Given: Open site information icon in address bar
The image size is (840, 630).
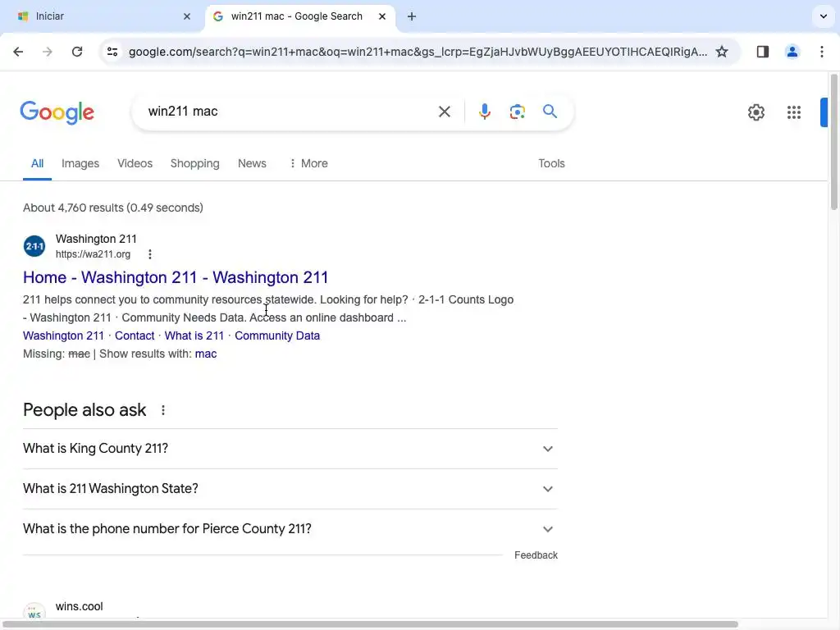Looking at the screenshot, I should [112, 52].
